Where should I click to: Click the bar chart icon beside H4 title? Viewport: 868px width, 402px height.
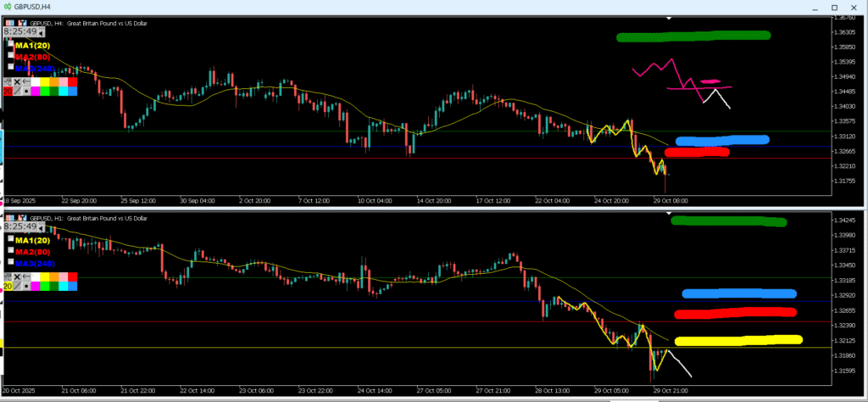click(22, 23)
